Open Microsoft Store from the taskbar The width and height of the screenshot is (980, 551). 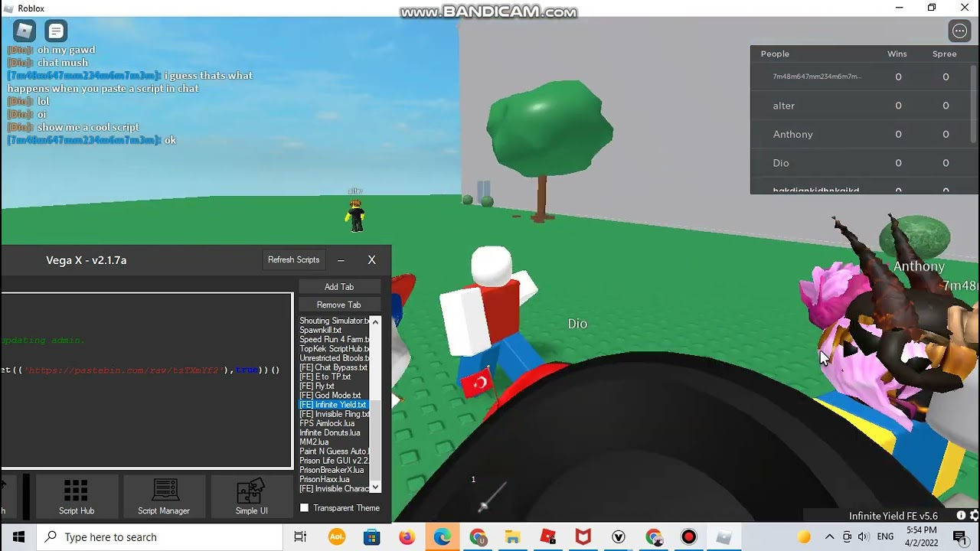point(371,537)
